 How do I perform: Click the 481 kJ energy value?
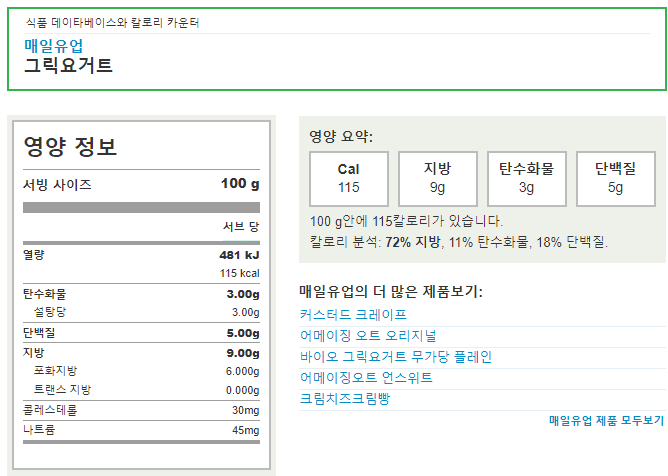pyautogui.click(x=239, y=255)
